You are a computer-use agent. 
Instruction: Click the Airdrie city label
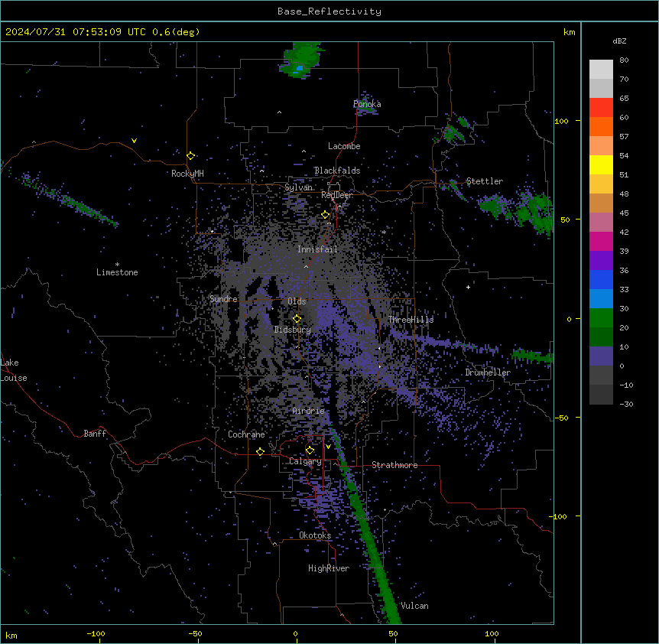tap(309, 411)
